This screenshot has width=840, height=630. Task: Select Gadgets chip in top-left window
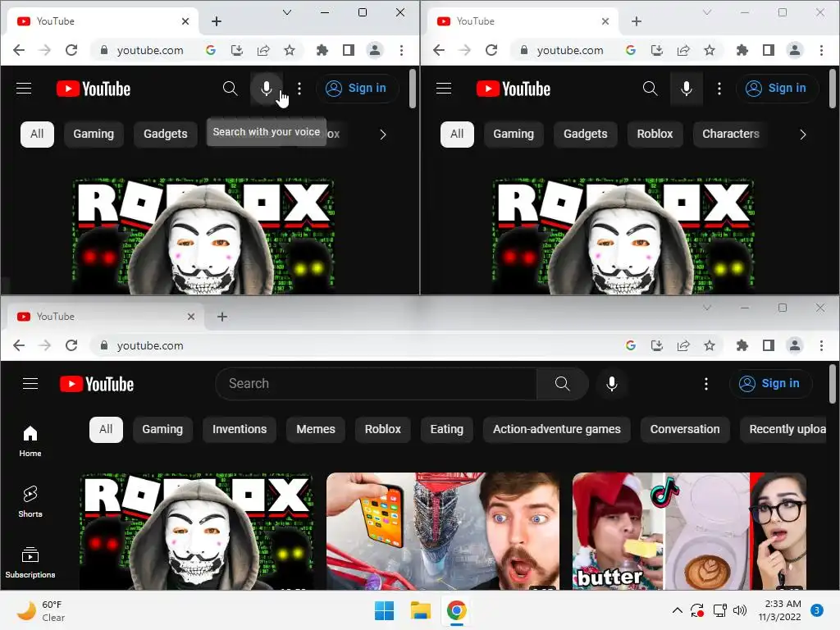tap(166, 134)
